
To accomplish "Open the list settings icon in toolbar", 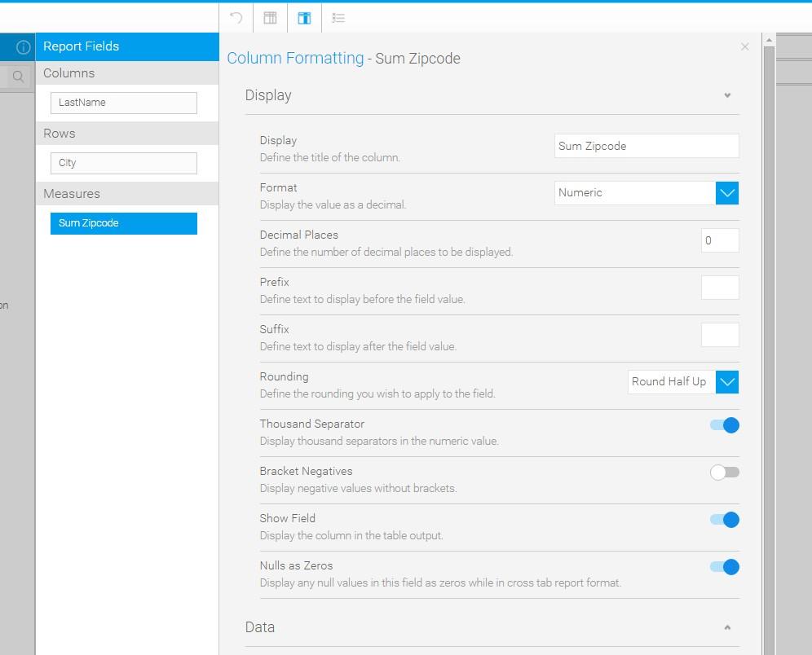I will pos(338,18).
